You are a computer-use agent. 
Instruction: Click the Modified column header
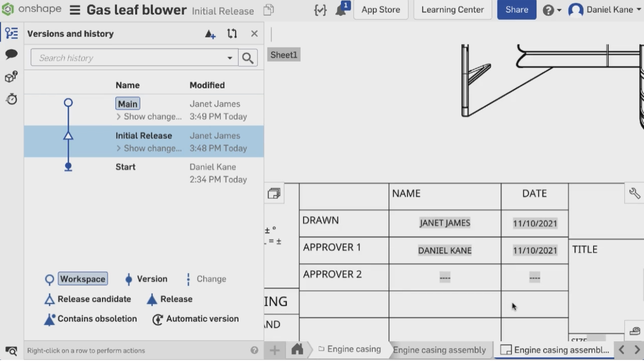click(207, 85)
